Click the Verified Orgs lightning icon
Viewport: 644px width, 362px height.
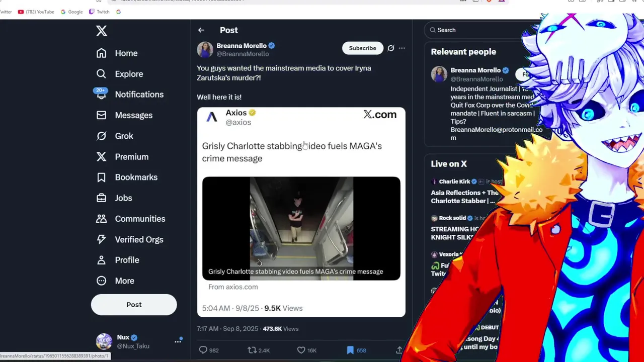[102, 239]
